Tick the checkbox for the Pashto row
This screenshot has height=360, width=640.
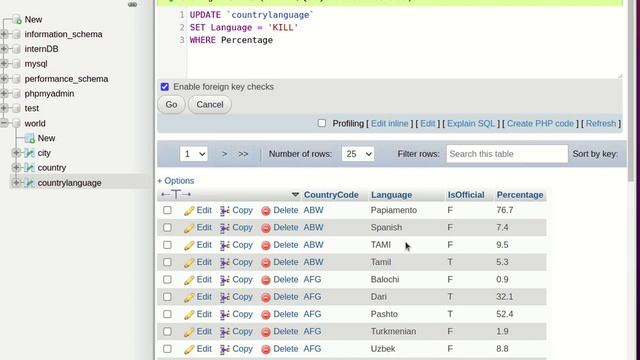coord(167,314)
